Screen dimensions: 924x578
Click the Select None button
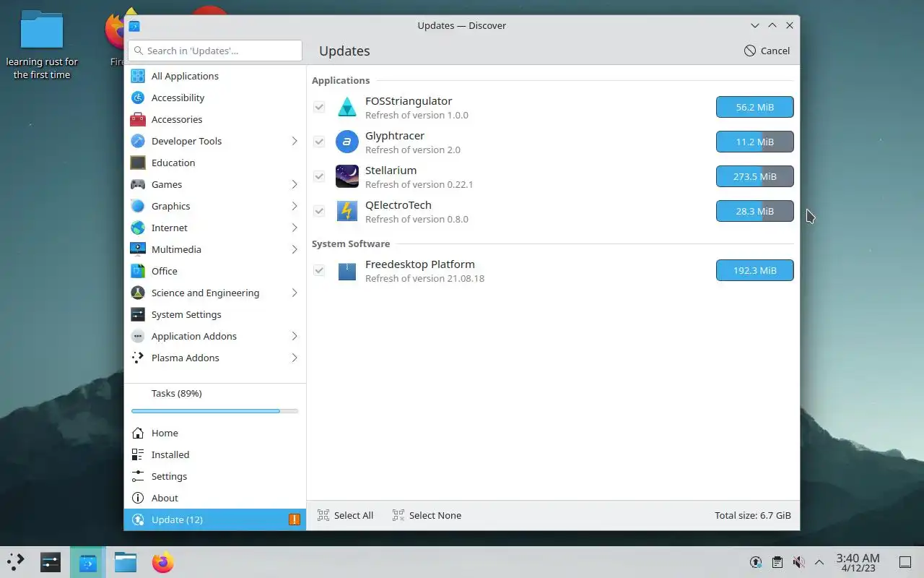click(427, 515)
